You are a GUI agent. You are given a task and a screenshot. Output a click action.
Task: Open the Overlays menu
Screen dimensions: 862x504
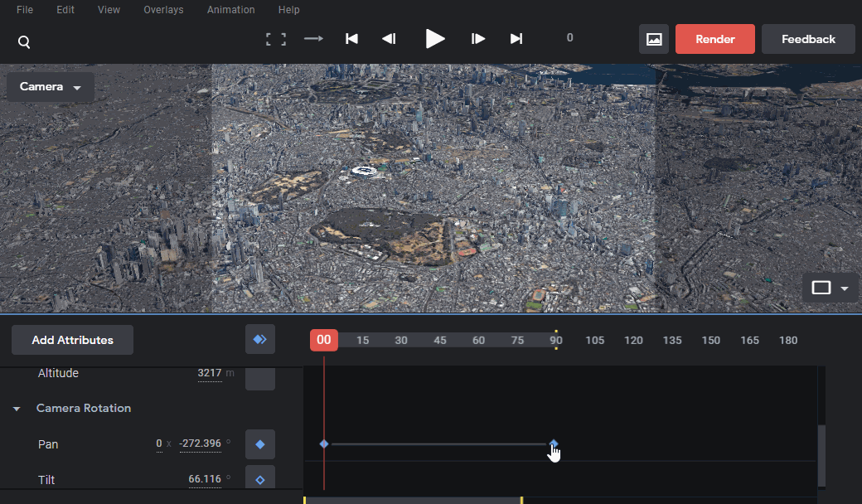pyautogui.click(x=163, y=10)
